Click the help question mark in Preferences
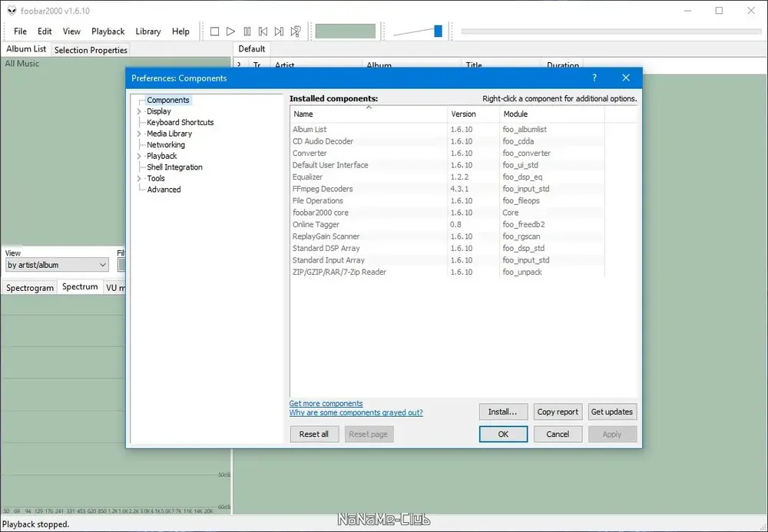The height and width of the screenshot is (532, 768). (594, 78)
